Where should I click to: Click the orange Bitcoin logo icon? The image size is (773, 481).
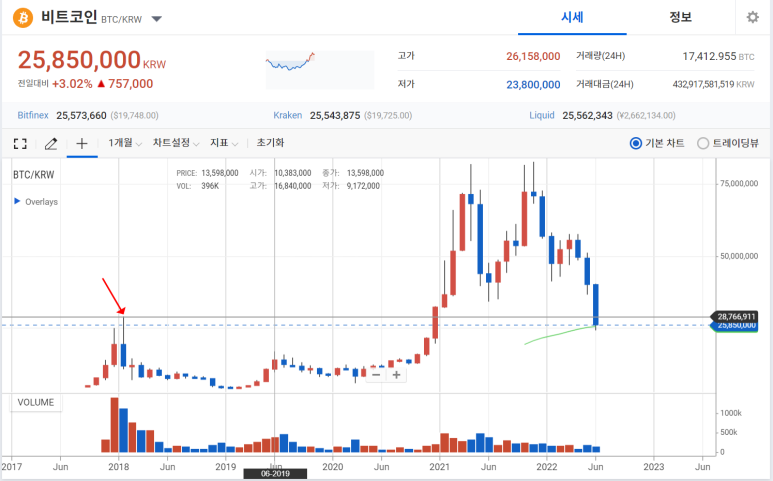click(23, 18)
